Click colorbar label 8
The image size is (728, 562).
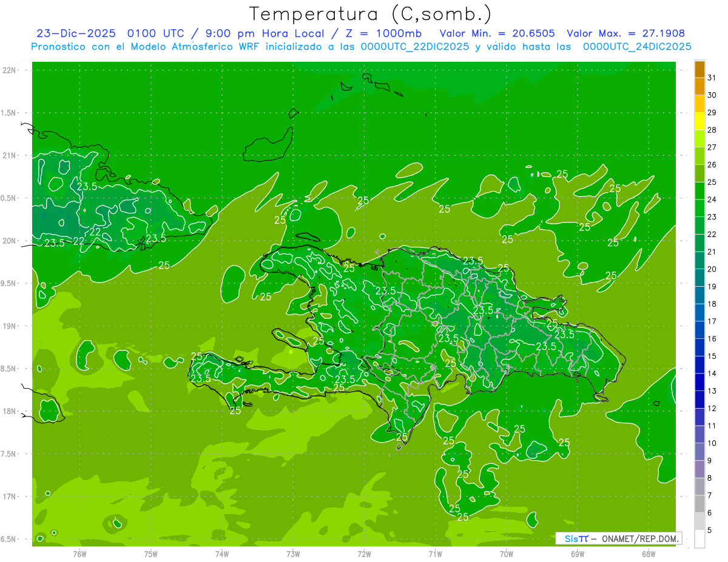[x=709, y=478]
